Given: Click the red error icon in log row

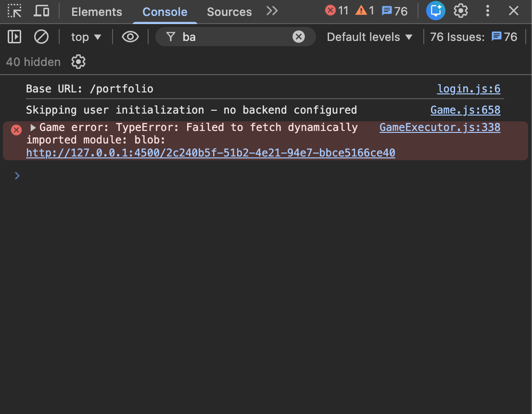Looking at the screenshot, I should pos(16,129).
